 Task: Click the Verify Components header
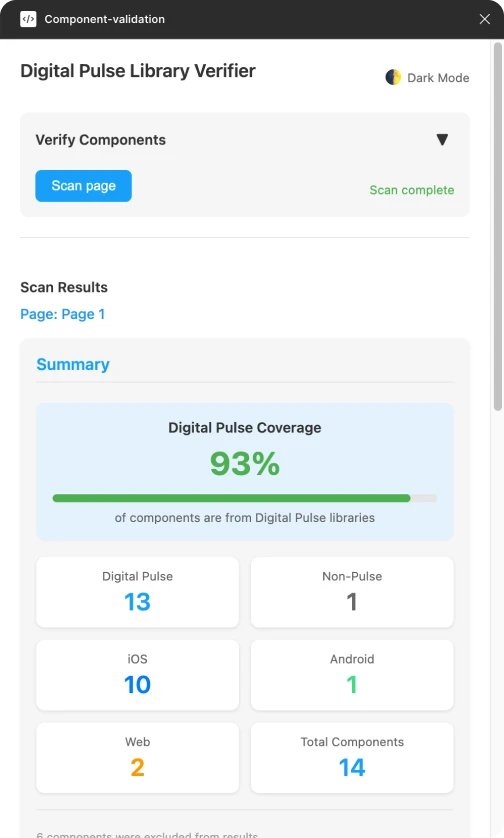[100, 140]
